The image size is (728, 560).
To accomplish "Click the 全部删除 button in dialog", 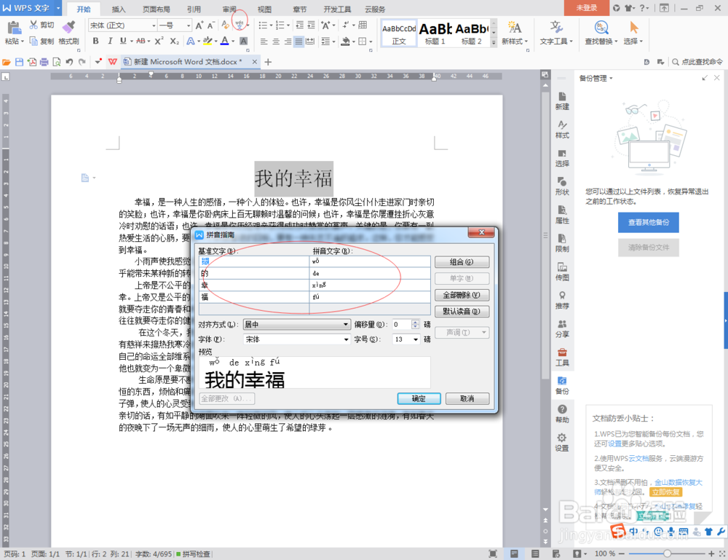I will [462, 295].
